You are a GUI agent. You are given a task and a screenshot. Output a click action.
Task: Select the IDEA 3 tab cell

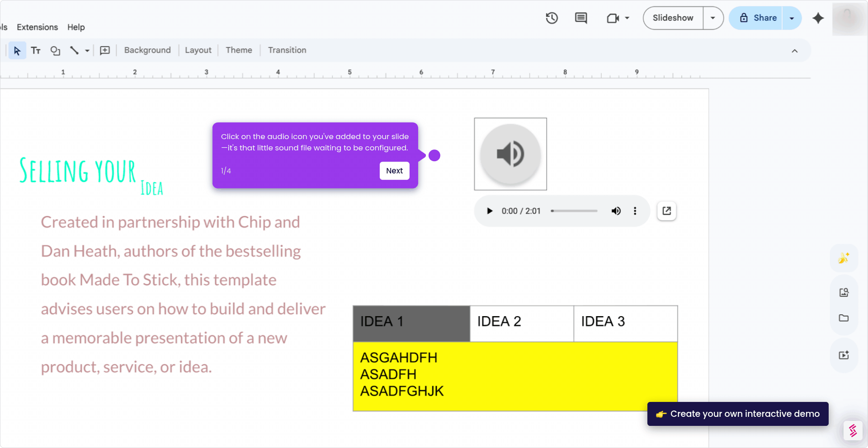pyautogui.click(x=626, y=323)
